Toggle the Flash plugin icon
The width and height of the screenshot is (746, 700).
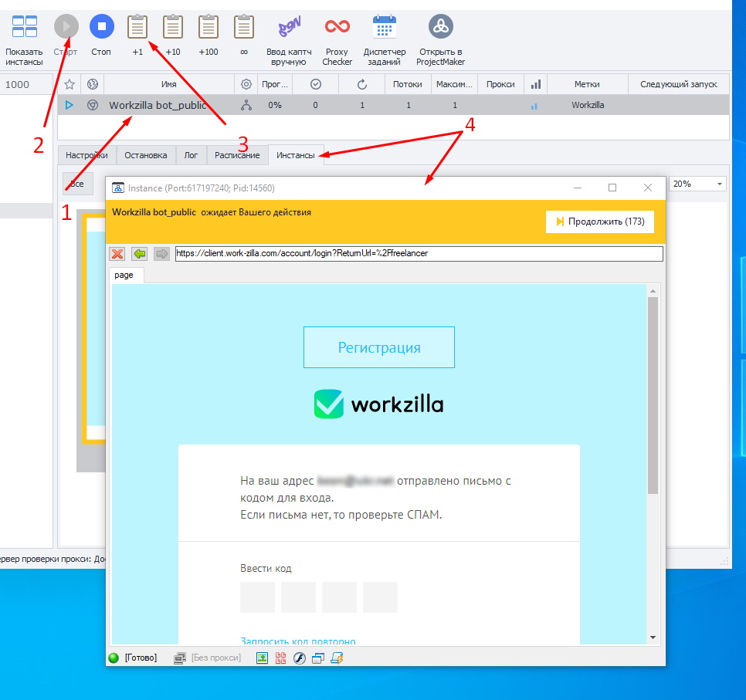[300, 658]
